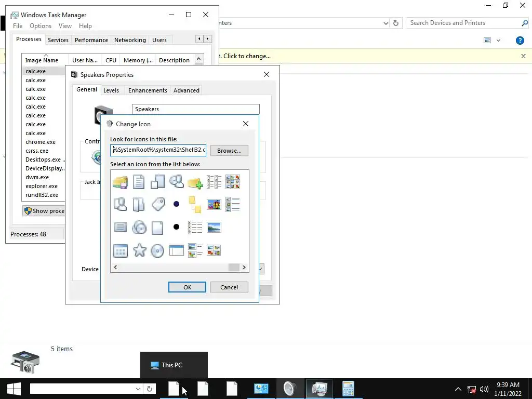Click Show processes from all users button
Viewport: 532px width, 399px height.
44,211
